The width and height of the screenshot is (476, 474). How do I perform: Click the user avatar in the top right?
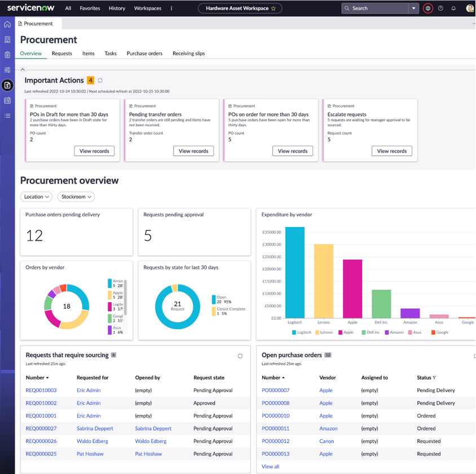click(x=469, y=8)
